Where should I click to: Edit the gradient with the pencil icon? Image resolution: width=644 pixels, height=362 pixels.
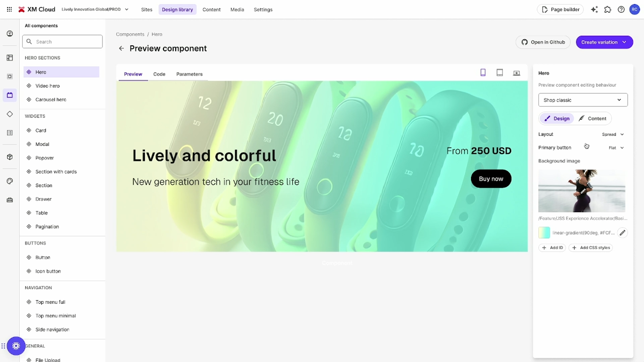[623, 233]
